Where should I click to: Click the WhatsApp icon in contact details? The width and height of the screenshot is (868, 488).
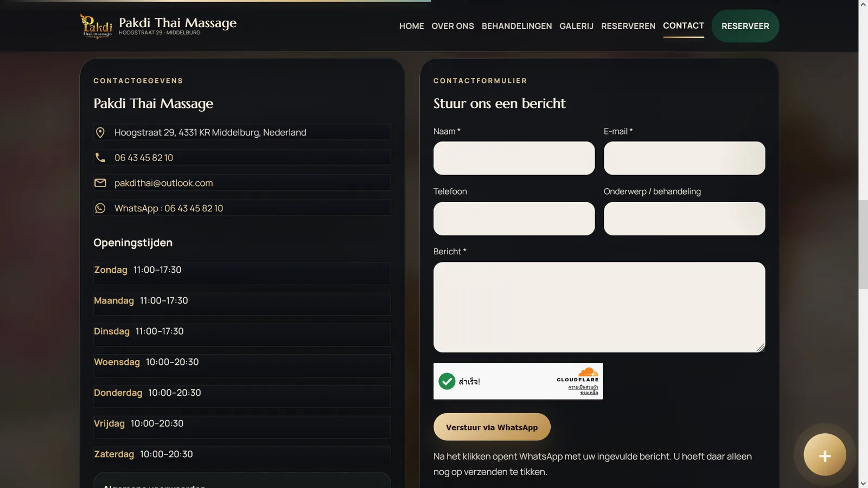100,208
